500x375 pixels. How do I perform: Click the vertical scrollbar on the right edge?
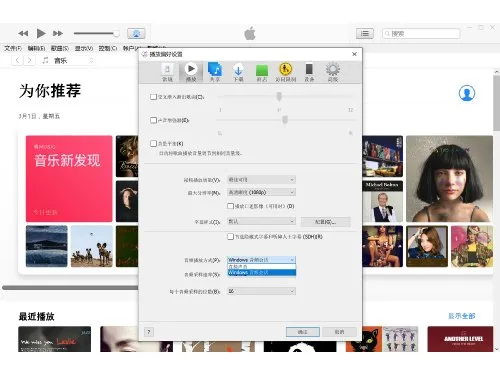(496, 103)
